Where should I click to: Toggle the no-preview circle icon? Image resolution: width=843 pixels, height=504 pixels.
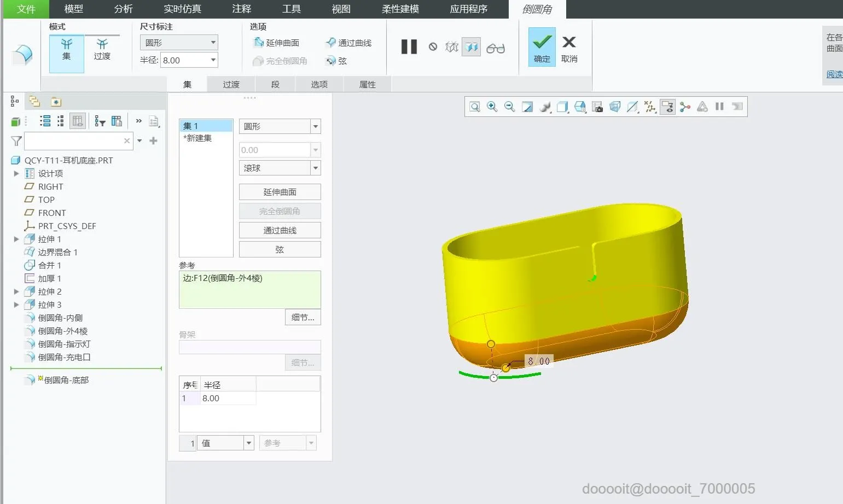433,47
